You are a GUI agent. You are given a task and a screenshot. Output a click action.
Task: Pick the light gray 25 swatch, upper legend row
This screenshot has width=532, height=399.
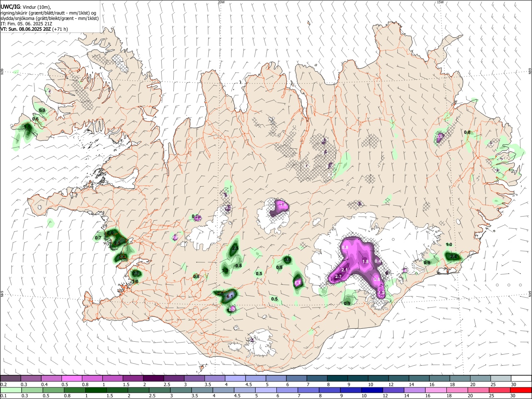pos(501,379)
